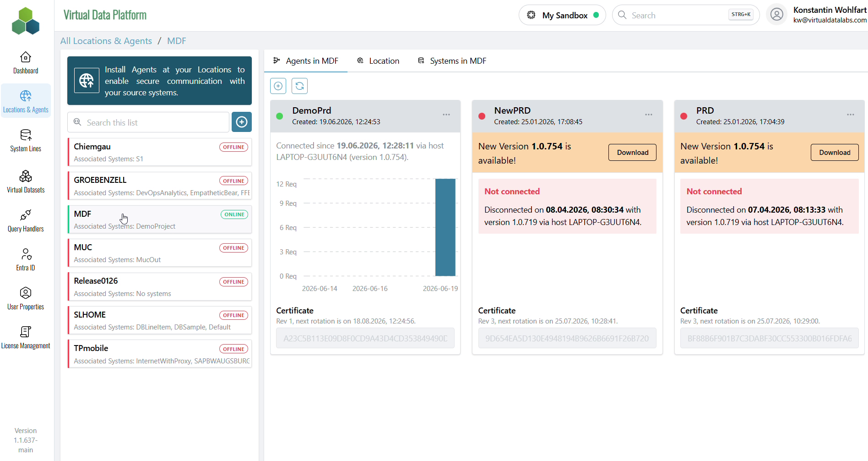Open Entra ID section
The width and height of the screenshot is (868, 461).
click(x=26, y=259)
